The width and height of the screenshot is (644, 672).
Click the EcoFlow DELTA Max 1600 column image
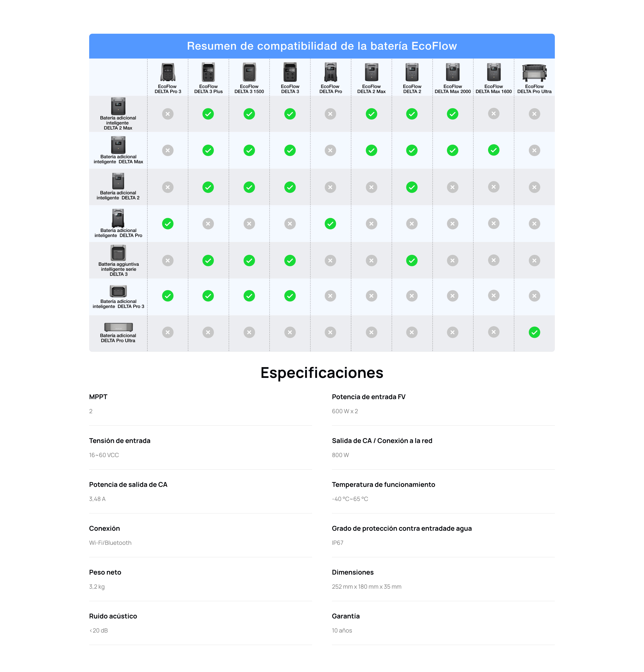493,72
